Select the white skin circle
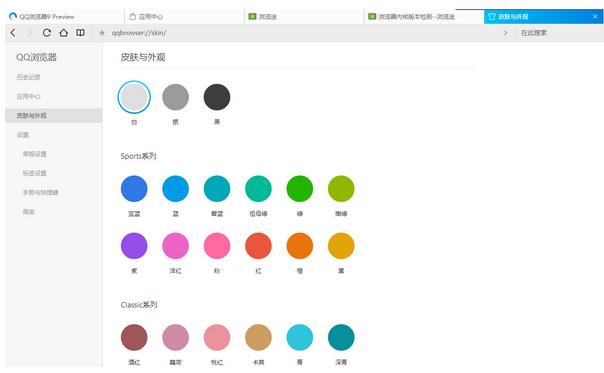 [x=134, y=97]
